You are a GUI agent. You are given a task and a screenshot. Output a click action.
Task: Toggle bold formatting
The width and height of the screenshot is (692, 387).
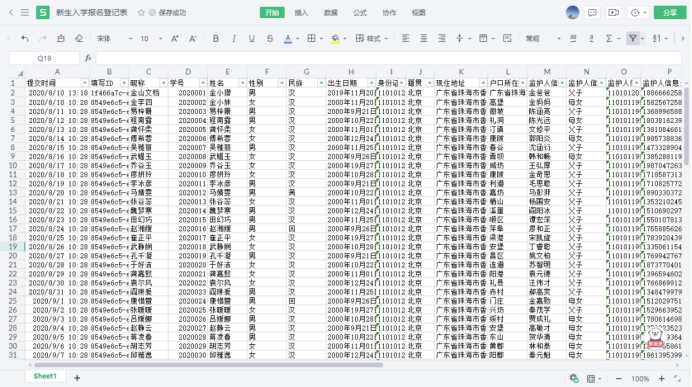tap(215, 39)
